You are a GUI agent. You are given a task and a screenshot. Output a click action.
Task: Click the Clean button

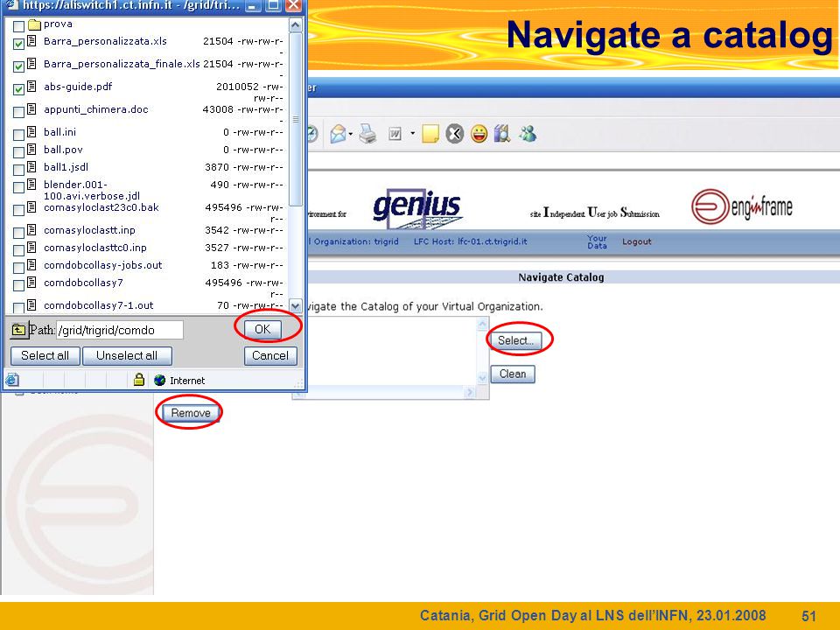[x=513, y=374]
